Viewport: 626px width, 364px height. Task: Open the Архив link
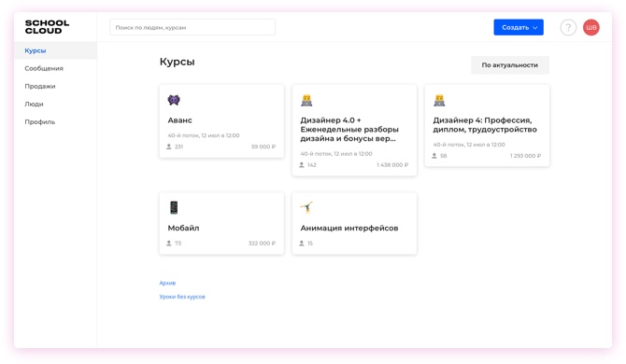click(x=167, y=283)
